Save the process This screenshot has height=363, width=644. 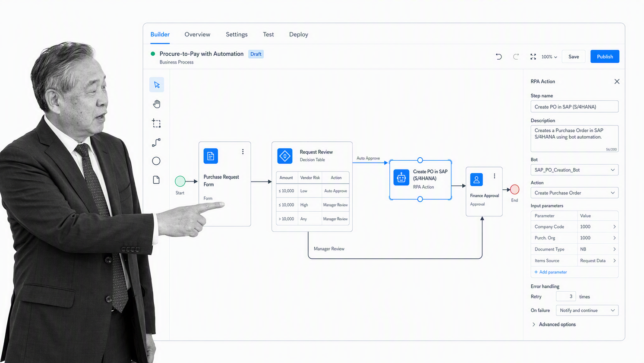[574, 57]
